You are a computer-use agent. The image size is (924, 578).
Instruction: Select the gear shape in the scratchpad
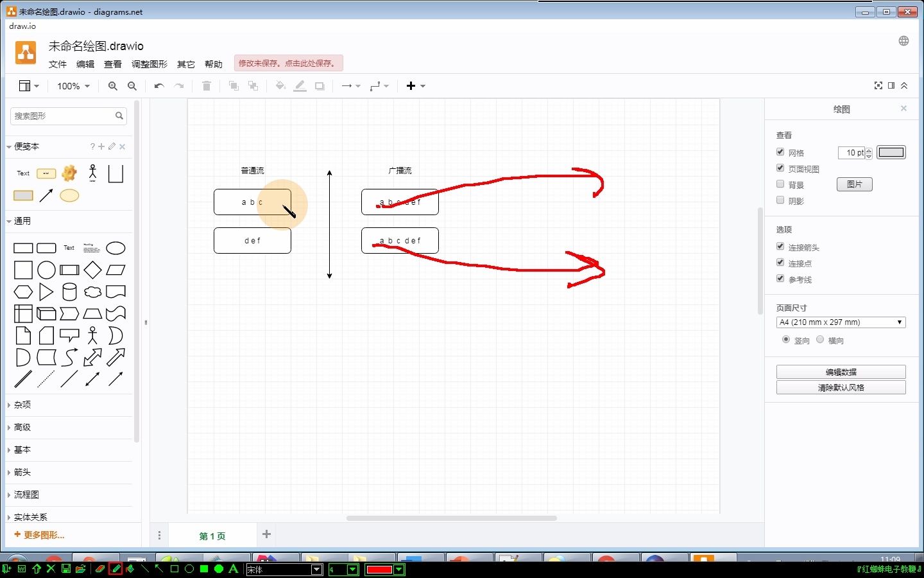click(69, 173)
